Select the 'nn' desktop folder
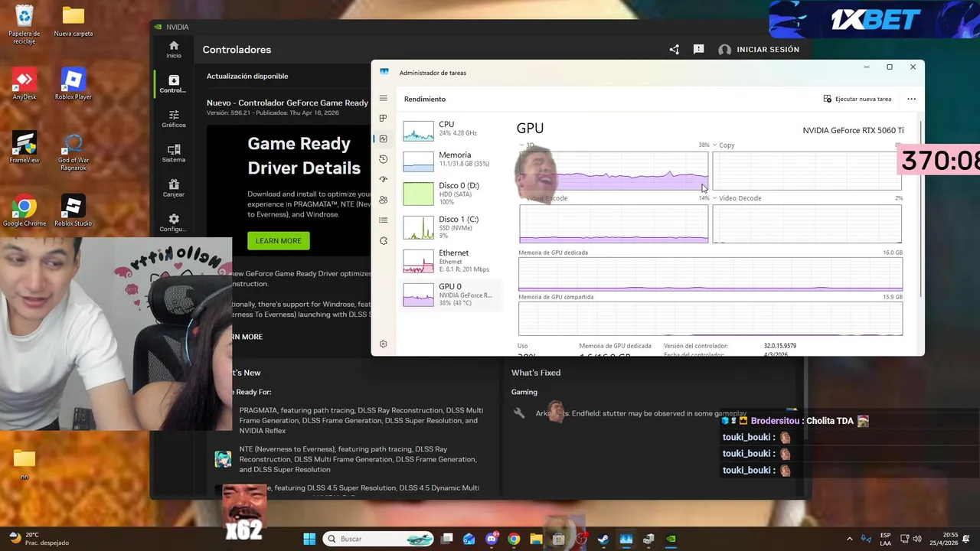Screen dimensions: 980x551 pos(24,464)
